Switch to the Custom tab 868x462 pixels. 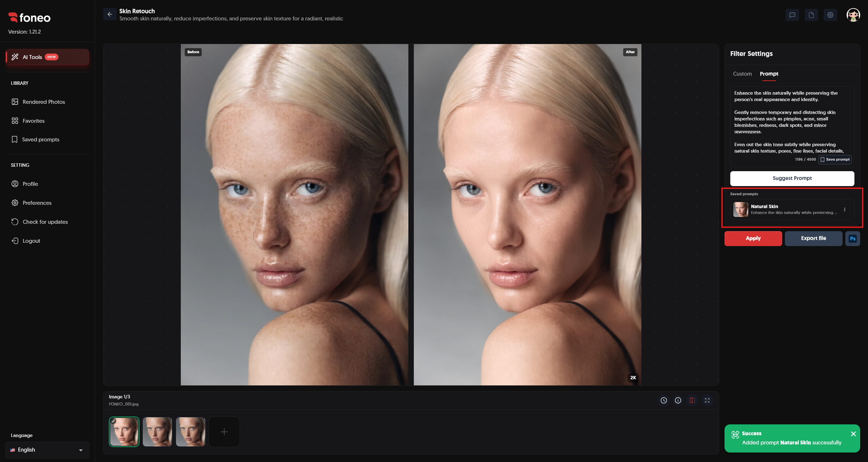click(742, 74)
